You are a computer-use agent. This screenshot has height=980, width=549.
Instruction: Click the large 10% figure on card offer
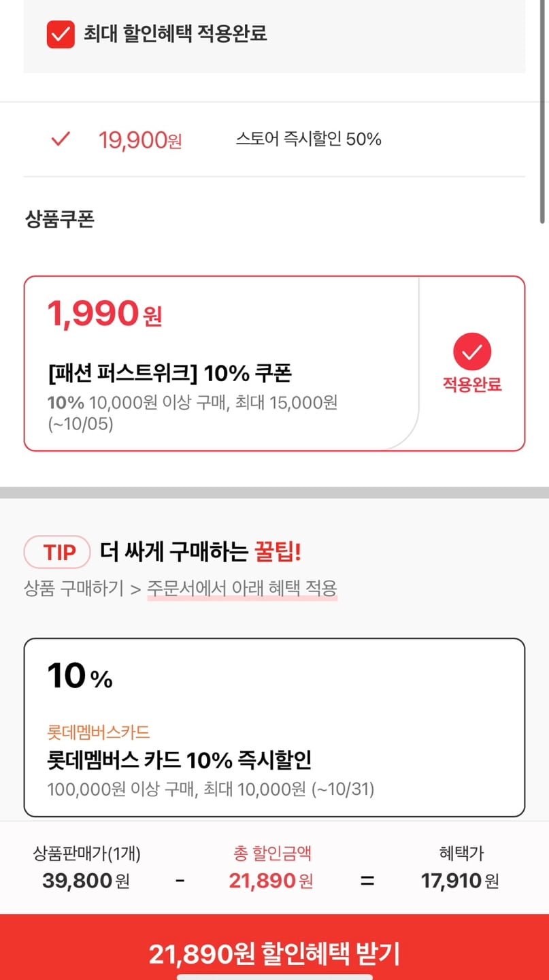pos(80,676)
